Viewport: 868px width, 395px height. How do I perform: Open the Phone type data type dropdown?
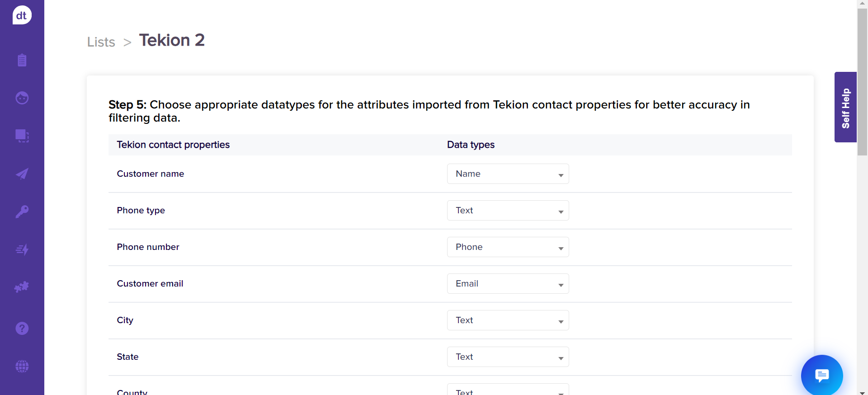tap(508, 211)
